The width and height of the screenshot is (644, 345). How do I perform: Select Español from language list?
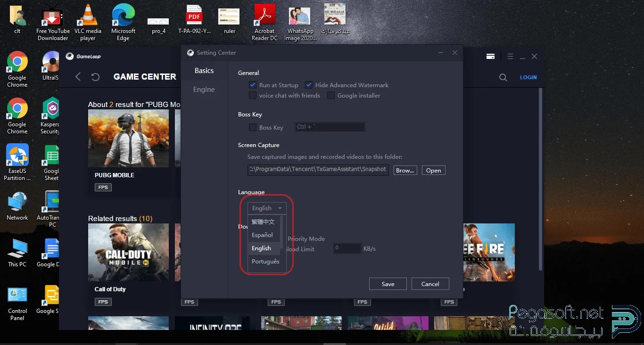(x=263, y=235)
